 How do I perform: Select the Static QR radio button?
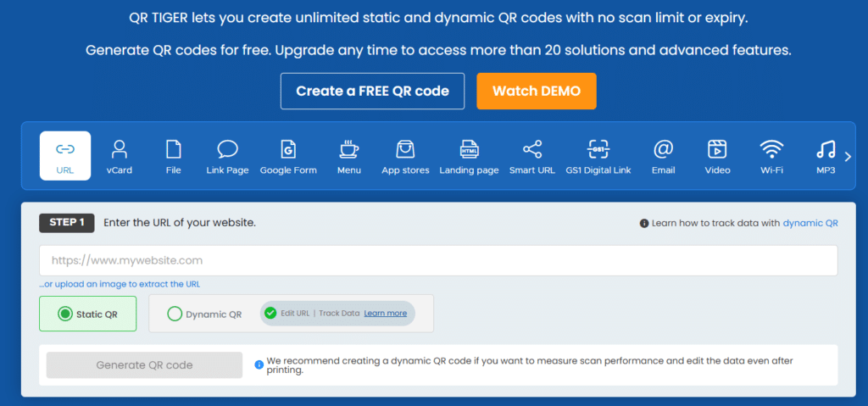(65, 314)
